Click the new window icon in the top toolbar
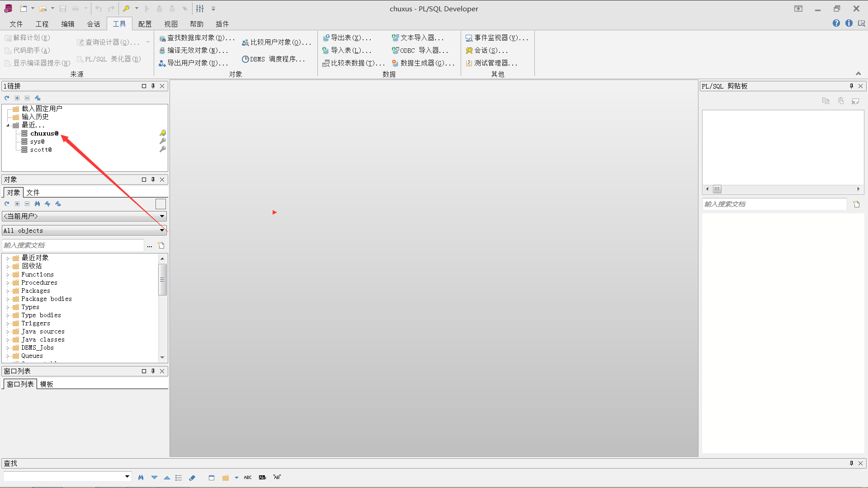Image resolution: width=868 pixels, height=488 pixels. 24,9
